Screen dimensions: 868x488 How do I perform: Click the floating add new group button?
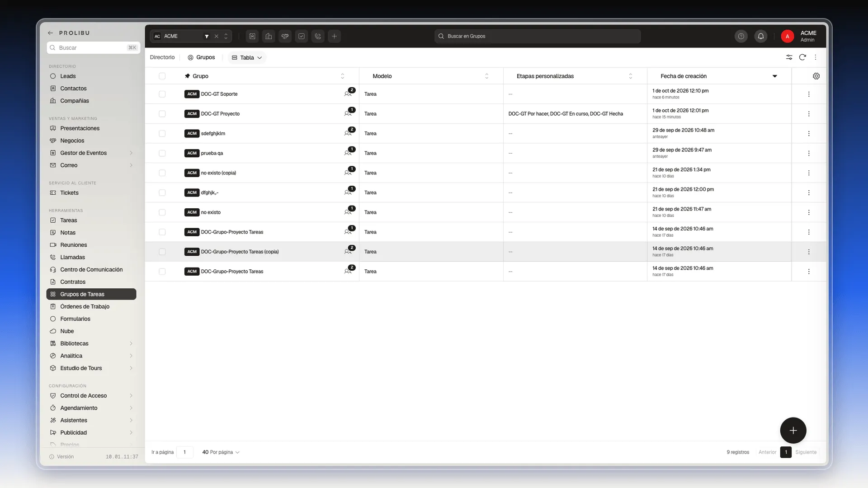(793, 430)
